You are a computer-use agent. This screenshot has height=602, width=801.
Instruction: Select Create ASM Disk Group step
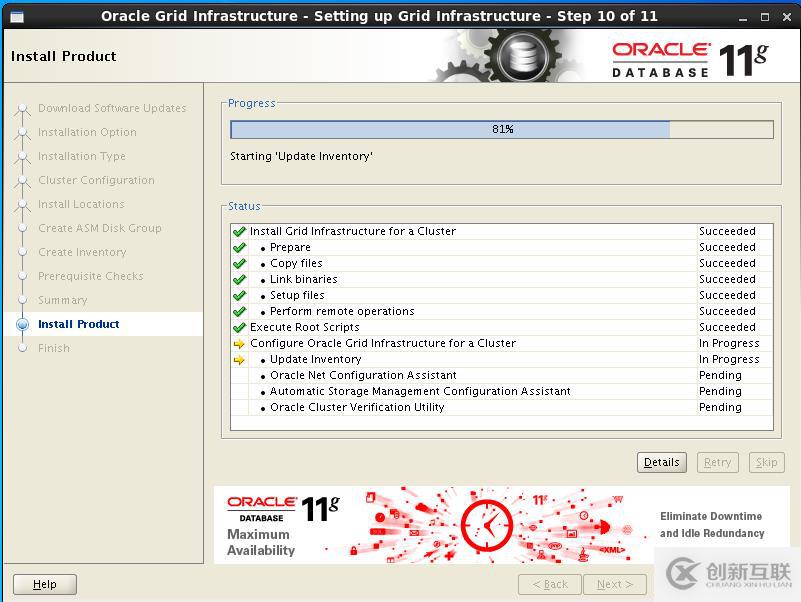pyautogui.click(x=100, y=228)
